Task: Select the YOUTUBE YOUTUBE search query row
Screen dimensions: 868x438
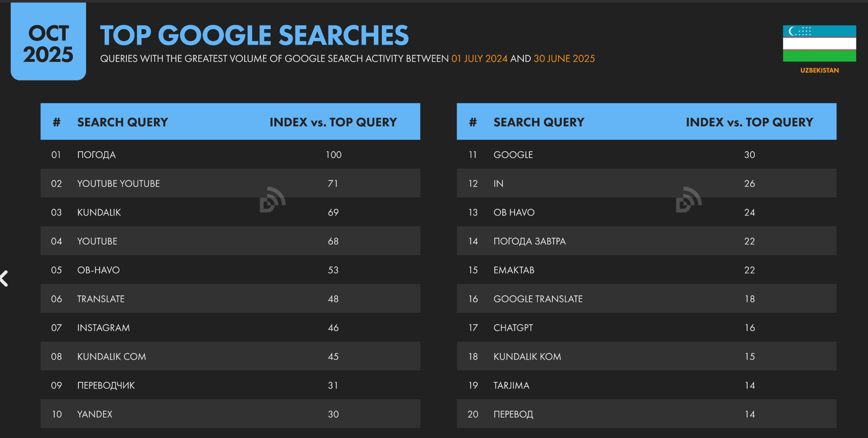Action: pos(230,183)
